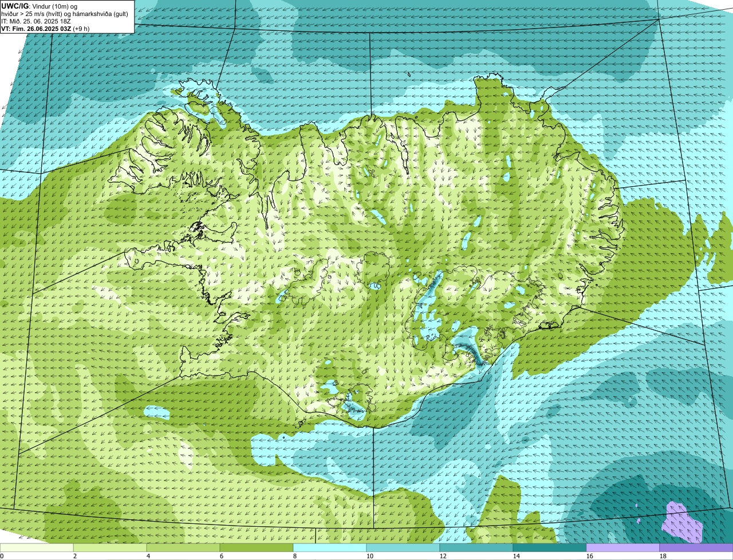The width and height of the screenshot is (733, 560).
Task: Click the 16–18 m/s lavender swatch
Action: coord(623,548)
